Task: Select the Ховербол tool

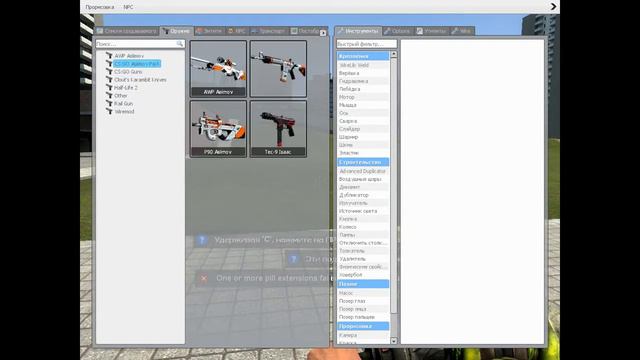Action: click(363, 275)
